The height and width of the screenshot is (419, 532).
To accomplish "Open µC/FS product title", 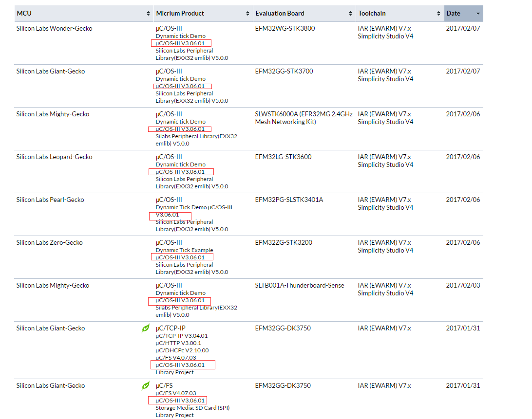I will pyautogui.click(x=164, y=386).
